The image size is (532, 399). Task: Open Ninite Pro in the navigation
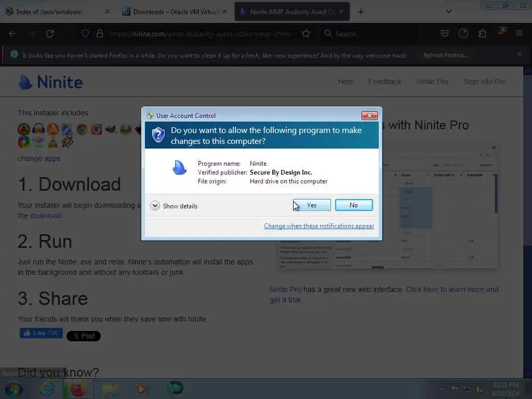coord(432,82)
